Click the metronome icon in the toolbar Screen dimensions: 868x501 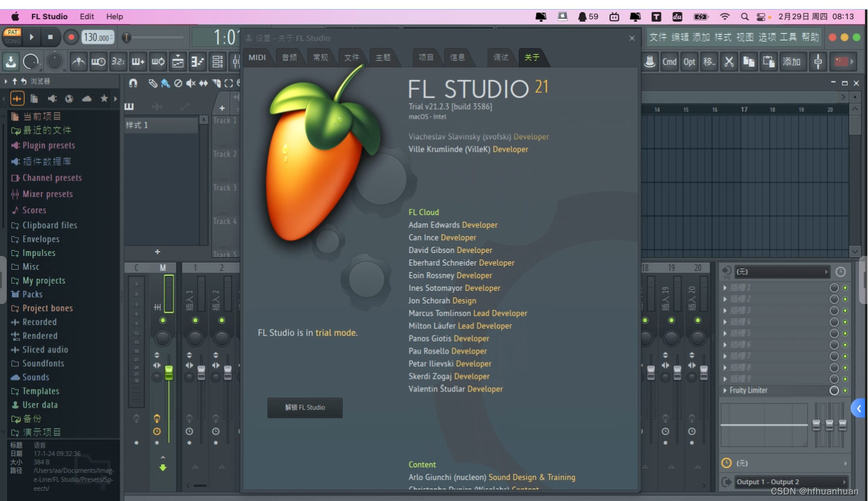click(x=79, y=61)
